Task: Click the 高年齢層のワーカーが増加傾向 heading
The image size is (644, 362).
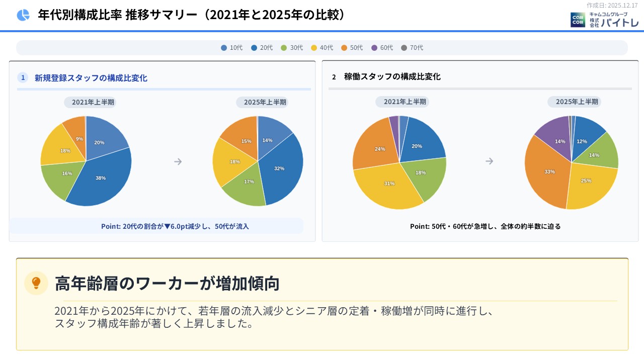Action: (167, 284)
